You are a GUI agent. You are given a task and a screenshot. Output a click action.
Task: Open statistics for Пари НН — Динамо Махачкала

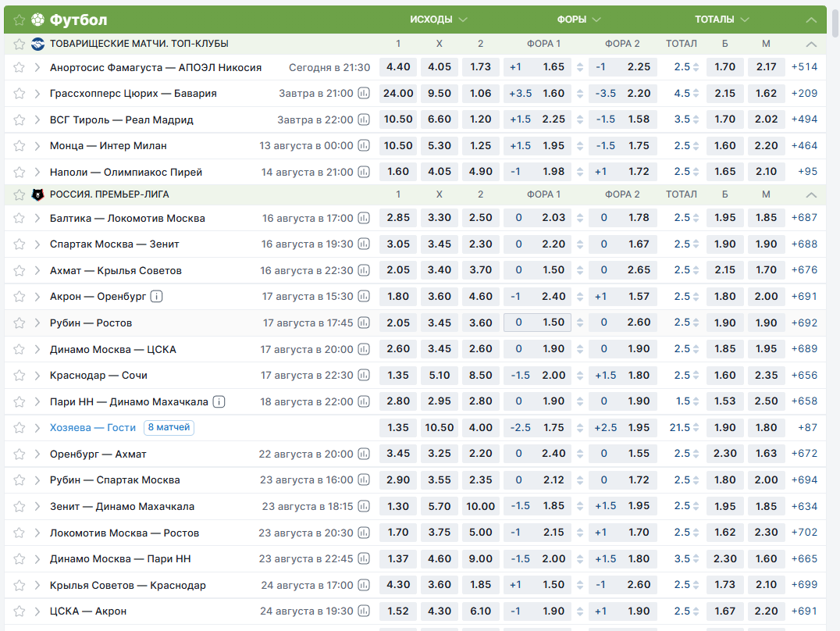pyautogui.click(x=364, y=401)
